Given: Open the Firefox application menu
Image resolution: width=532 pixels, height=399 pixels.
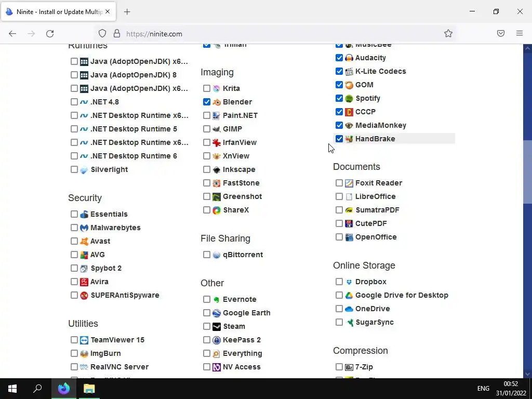Looking at the screenshot, I should click(520, 33).
